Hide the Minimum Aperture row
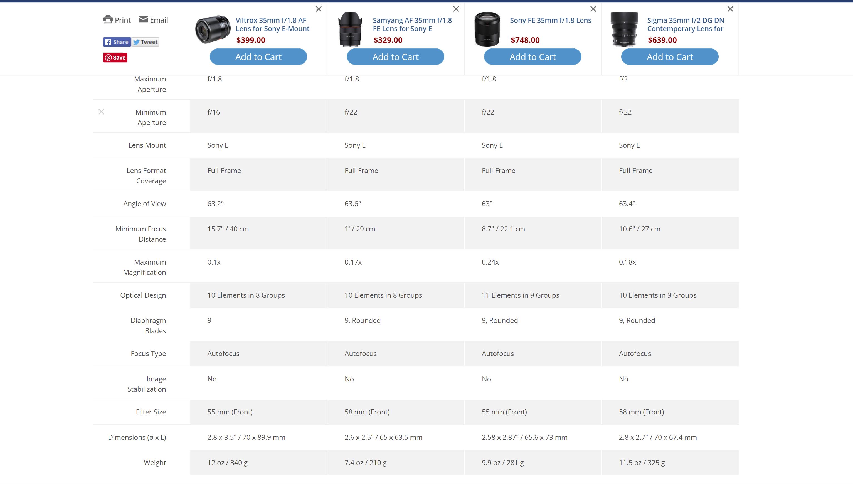The width and height of the screenshot is (853, 504). (101, 112)
